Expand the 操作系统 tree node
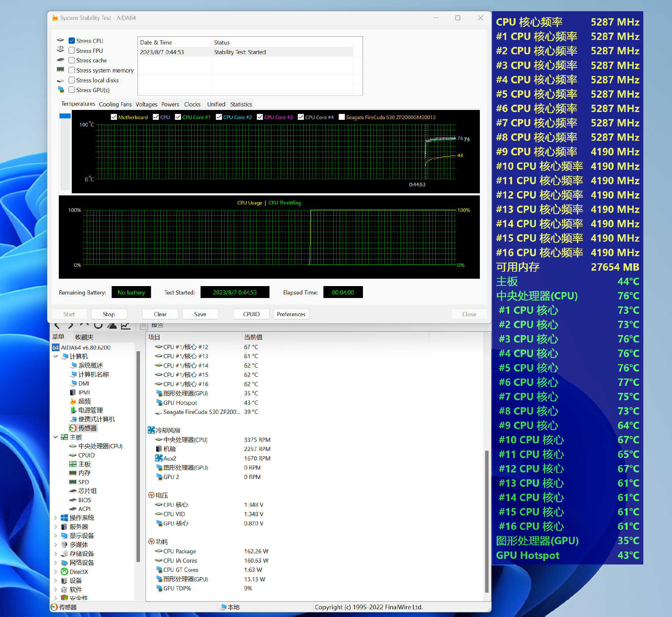The image size is (672, 617). (x=56, y=518)
